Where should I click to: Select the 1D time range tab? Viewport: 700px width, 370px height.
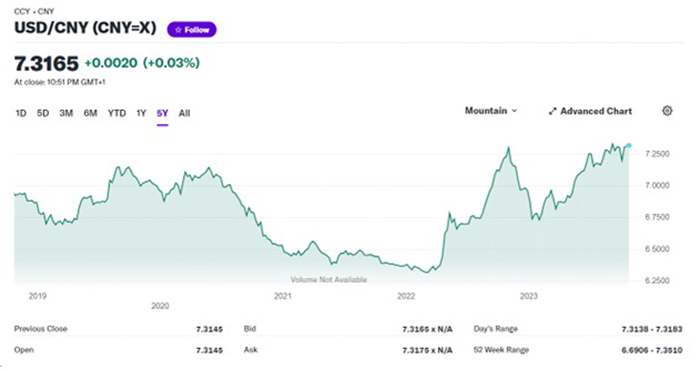[x=21, y=113]
